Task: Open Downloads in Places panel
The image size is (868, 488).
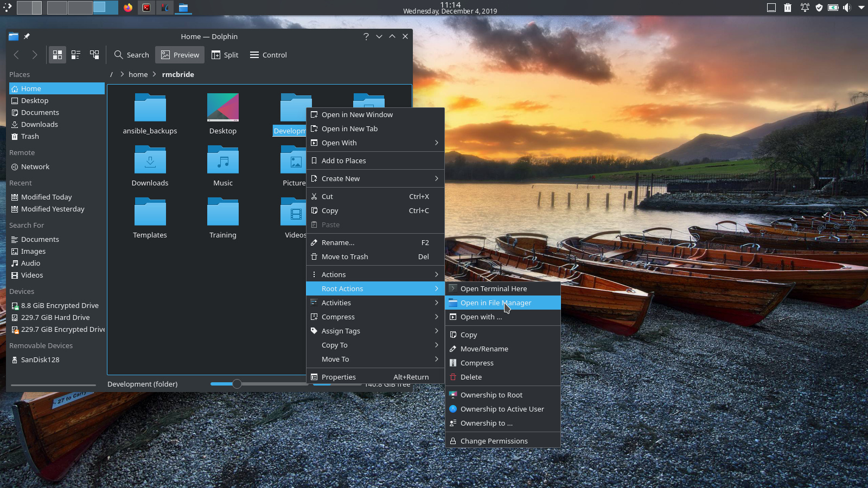Action: point(57,124)
